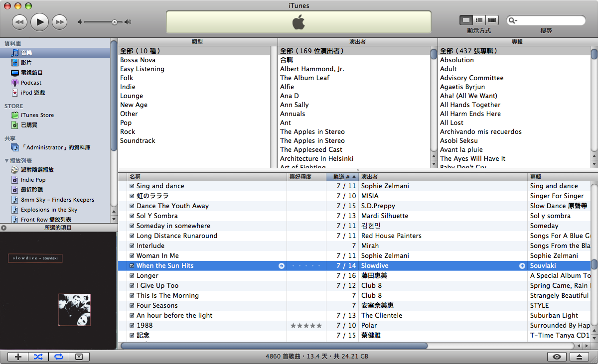Open 電視節目 in the sidebar
Viewport: 598px width, 364px height.
tap(55, 73)
